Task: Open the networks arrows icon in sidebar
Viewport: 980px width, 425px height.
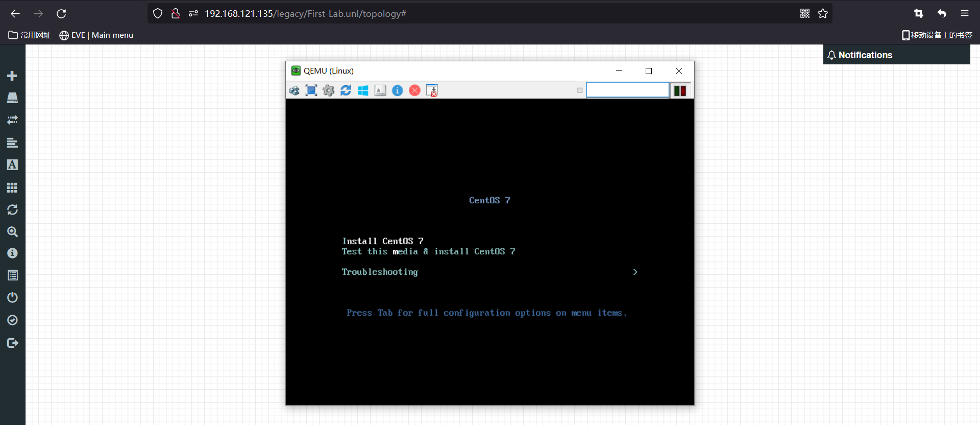Action: tap(12, 120)
